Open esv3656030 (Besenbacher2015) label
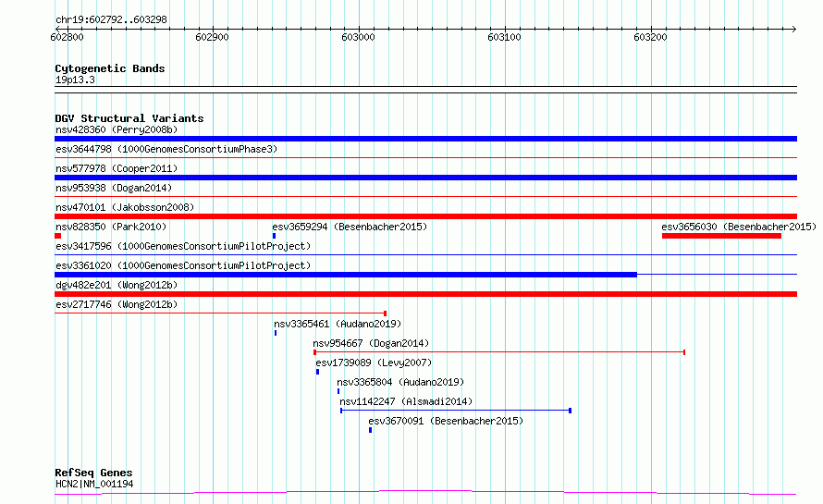The height and width of the screenshot is (504, 823). pos(739,227)
